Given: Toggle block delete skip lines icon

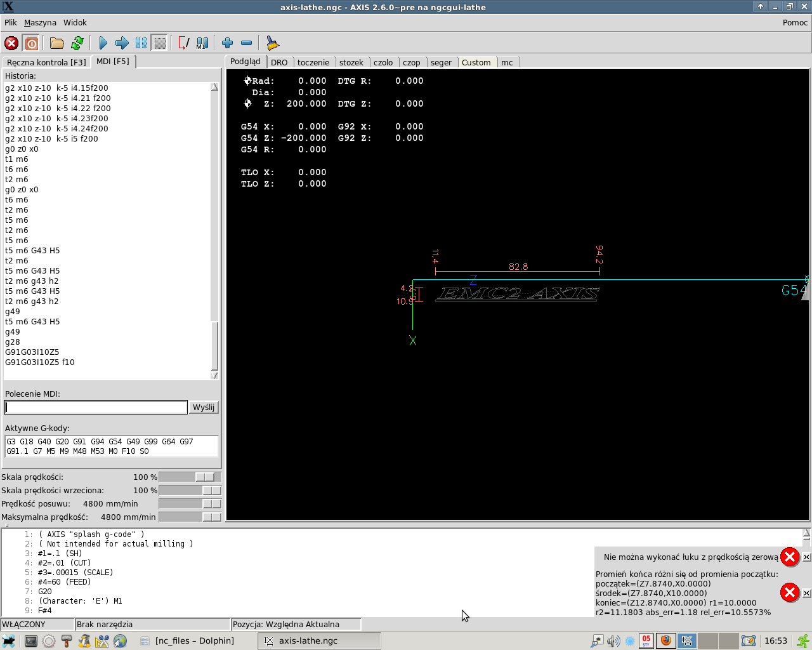Looking at the screenshot, I should (184, 43).
